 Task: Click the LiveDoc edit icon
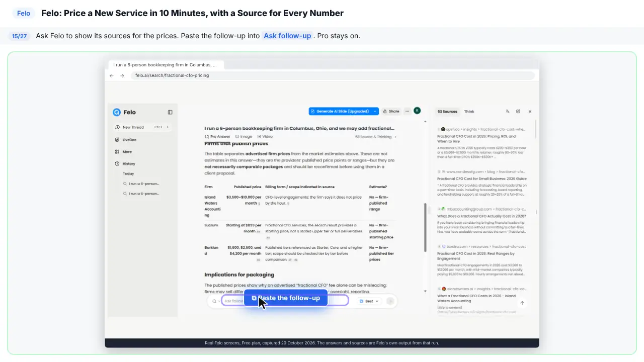click(117, 140)
